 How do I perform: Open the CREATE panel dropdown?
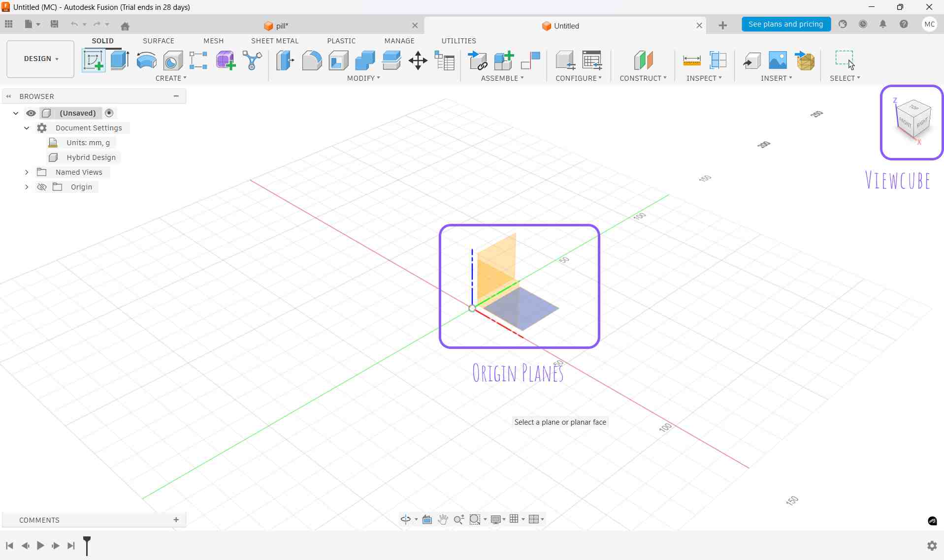171,78
